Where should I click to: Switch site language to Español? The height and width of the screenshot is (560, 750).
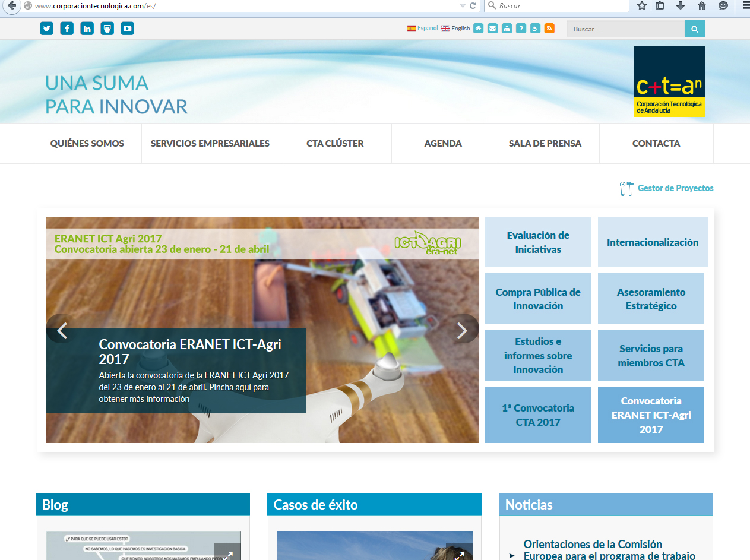[x=423, y=28]
